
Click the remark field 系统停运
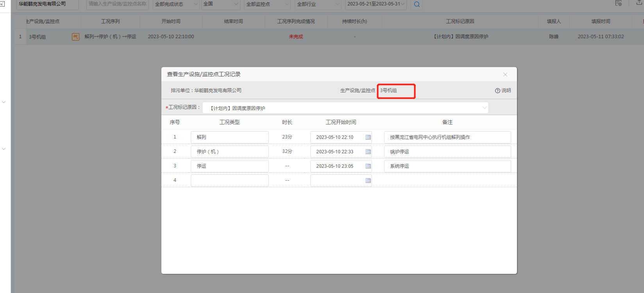pyautogui.click(x=447, y=166)
